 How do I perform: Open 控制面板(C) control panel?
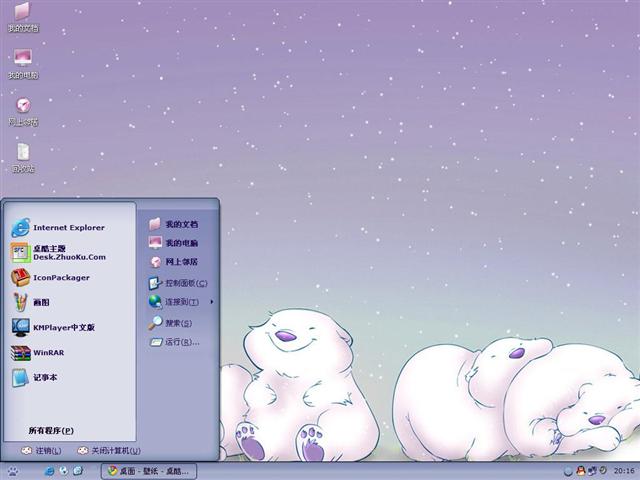(178, 283)
